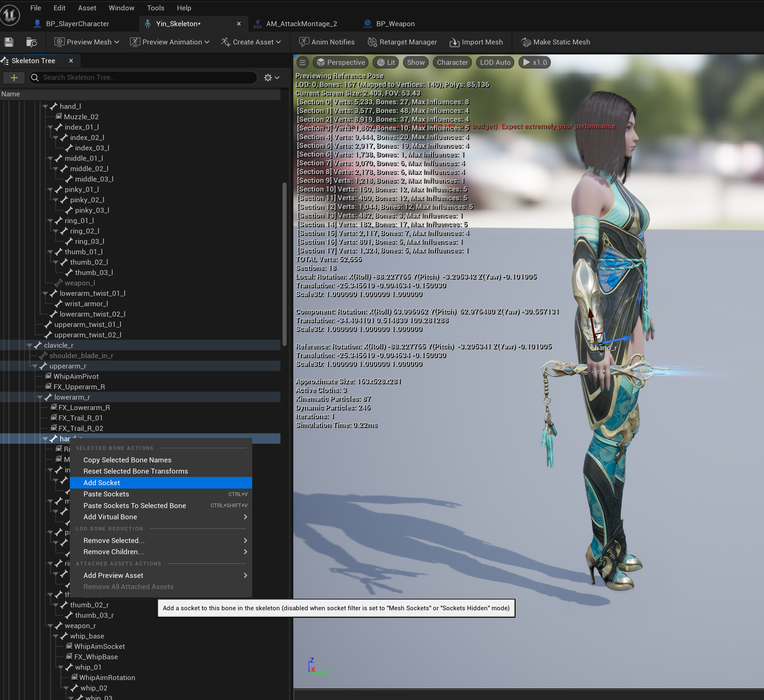764x700 pixels.
Task: Collapse the lowerarm_twist_01_l bone
Action: coord(45,293)
